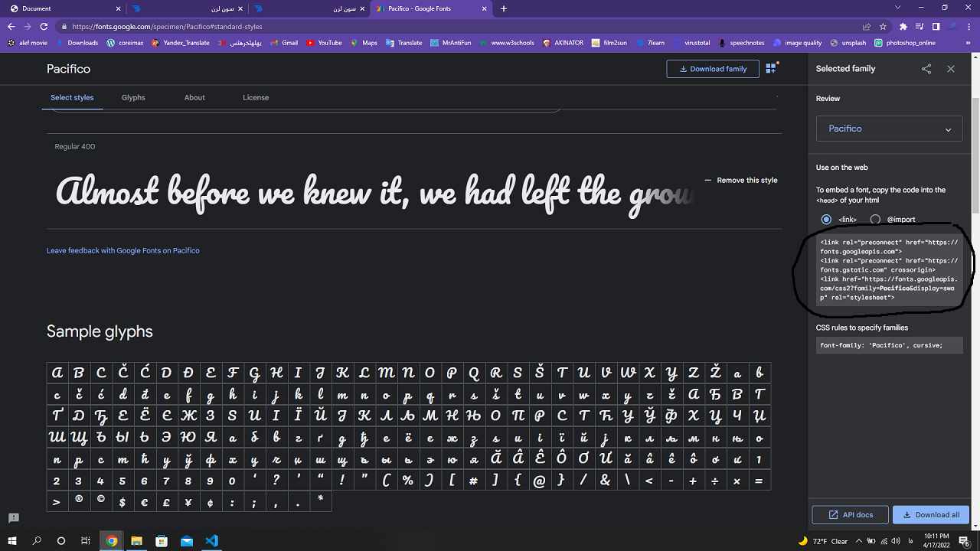Open the weather widget showing 72°F Clear
Viewport: 980px width, 551px height.
click(823, 541)
